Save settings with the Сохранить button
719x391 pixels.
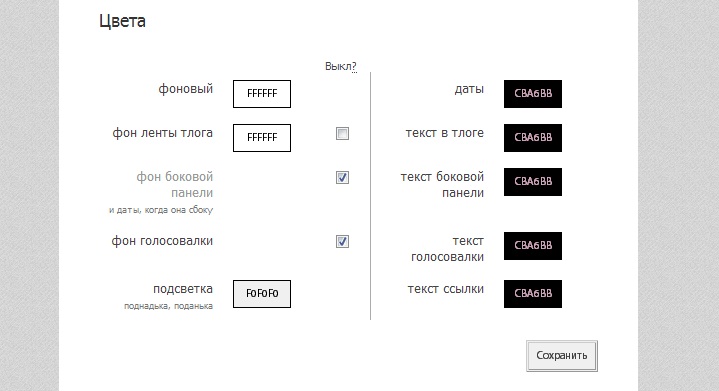click(562, 356)
